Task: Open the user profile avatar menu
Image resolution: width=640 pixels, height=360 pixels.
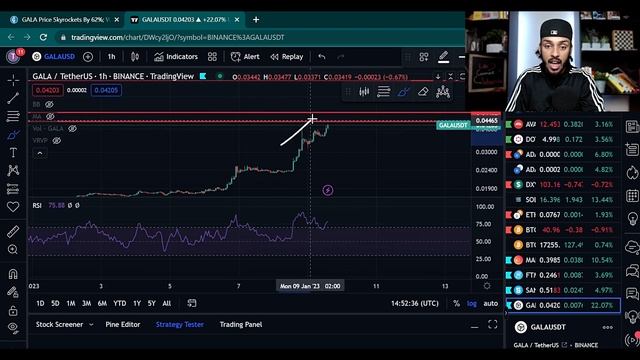Action: [x=14, y=56]
